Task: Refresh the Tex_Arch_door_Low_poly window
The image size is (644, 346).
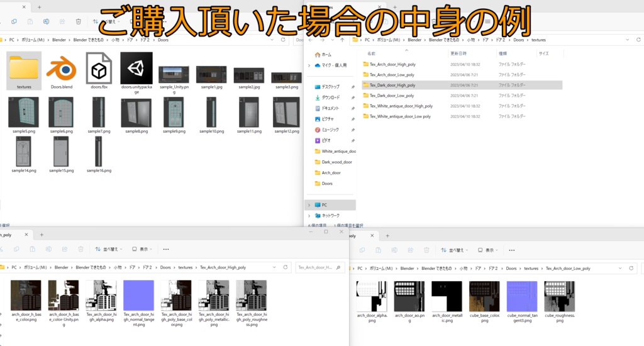Action: 631,268
